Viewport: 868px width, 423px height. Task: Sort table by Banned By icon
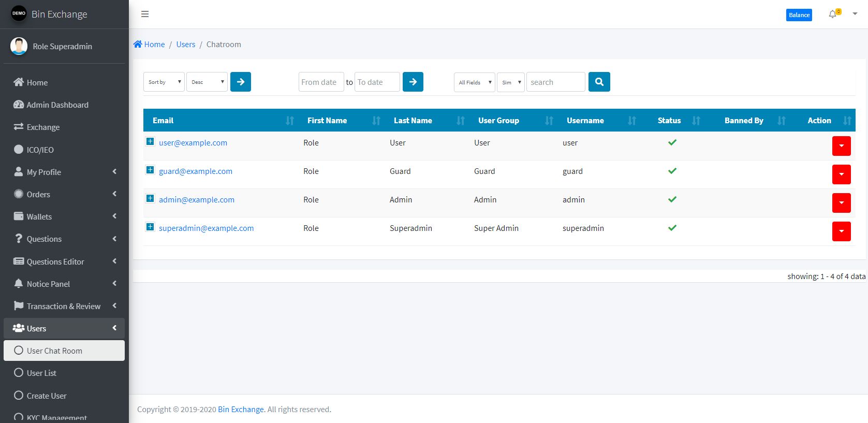point(782,121)
